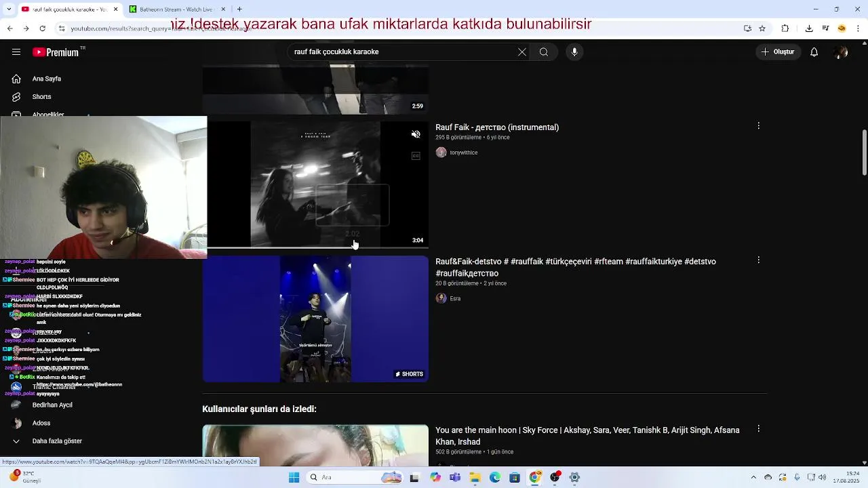This screenshot has height=488, width=868.
Task: Open the Windows Start menu
Action: tap(294, 477)
